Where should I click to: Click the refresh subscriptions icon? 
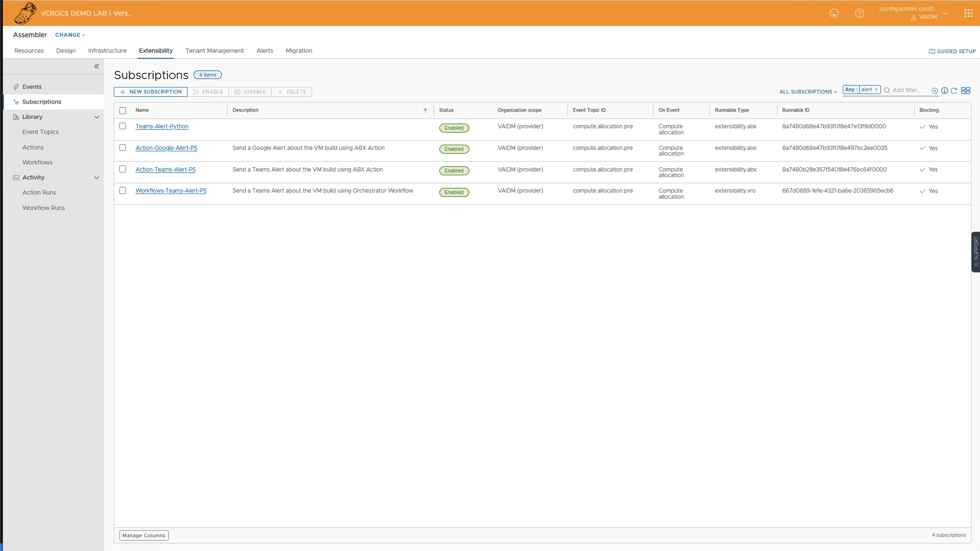(x=954, y=90)
